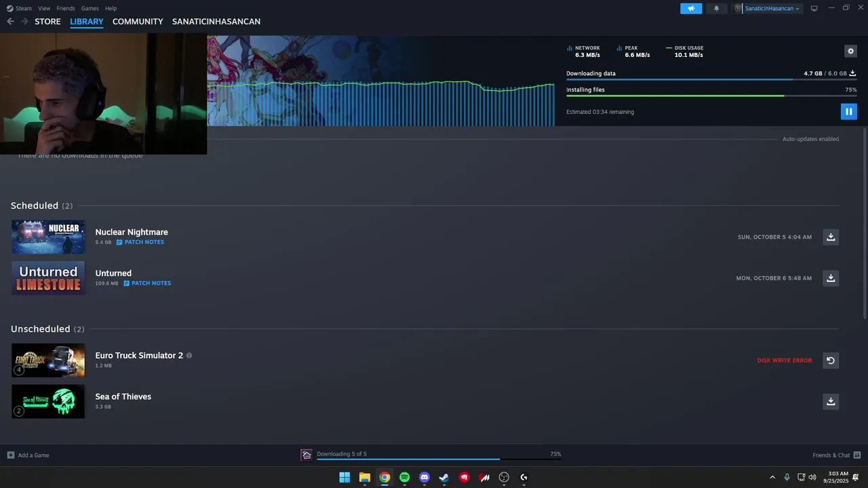Click the Installing files progress bar
868x488 pixels.
pos(711,96)
